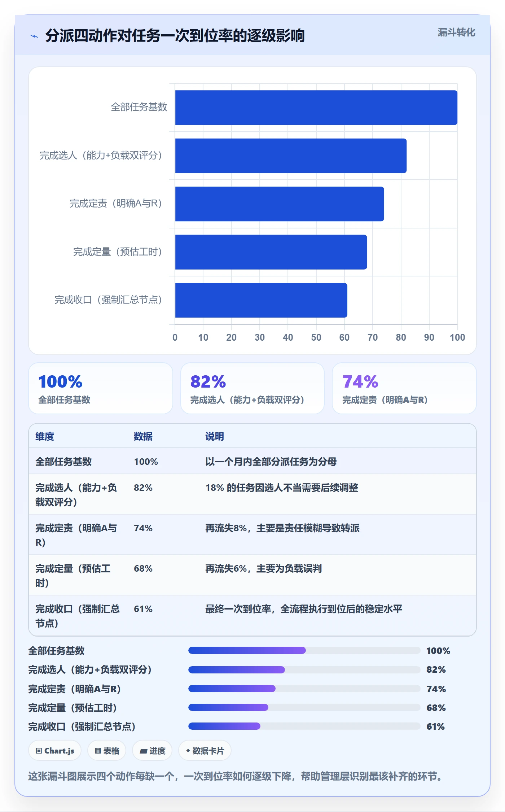Viewport: 505px width, 812px height.
Task: Open the 74% 完成定责 data card
Action: 404,388
